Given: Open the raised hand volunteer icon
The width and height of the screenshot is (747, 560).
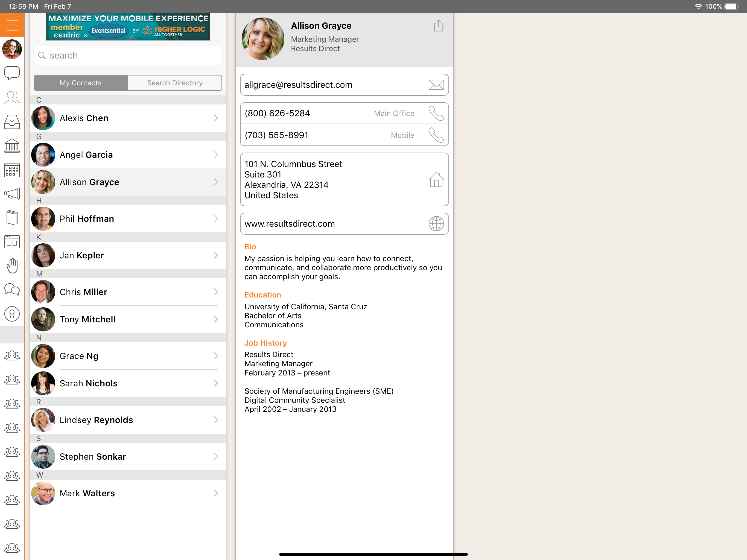Looking at the screenshot, I should coord(12,266).
